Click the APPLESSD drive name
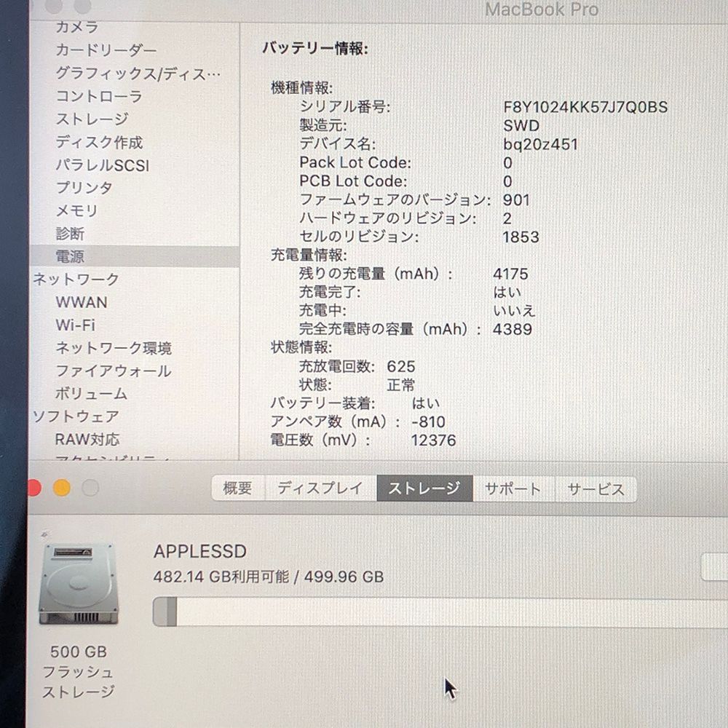This screenshot has width=728, height=728. tap(200, 552)
